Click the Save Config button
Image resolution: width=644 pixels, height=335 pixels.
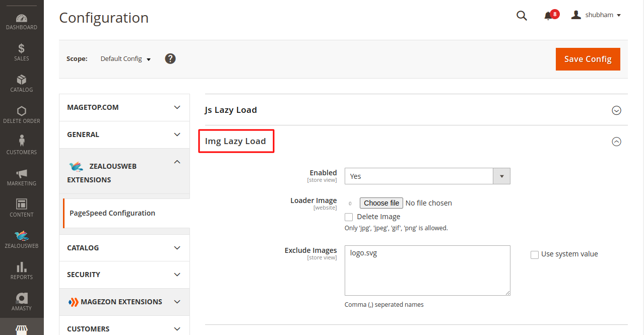[588, 59]
